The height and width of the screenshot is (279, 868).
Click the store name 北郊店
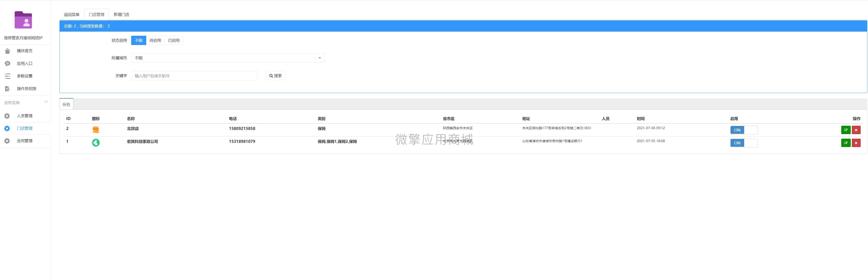(133, 129)
